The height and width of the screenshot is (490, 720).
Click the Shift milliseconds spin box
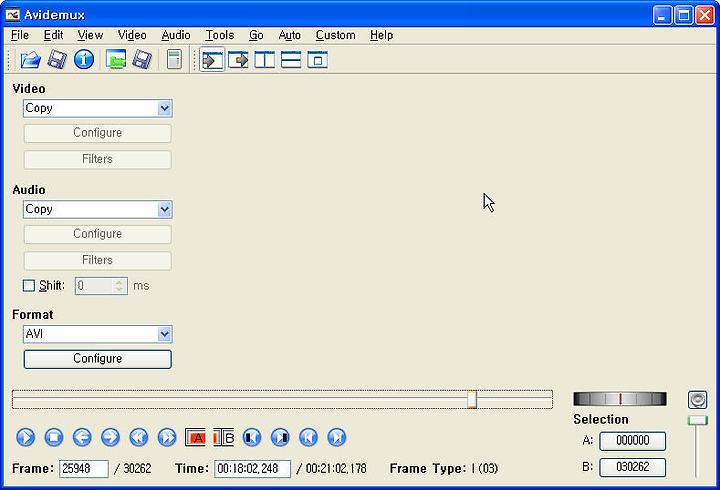(101, 286)
